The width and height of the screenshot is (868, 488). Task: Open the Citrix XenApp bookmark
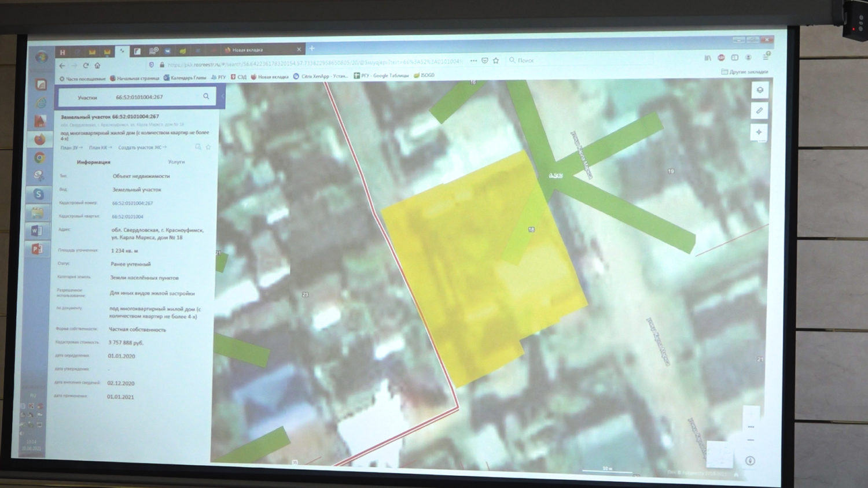321,76
